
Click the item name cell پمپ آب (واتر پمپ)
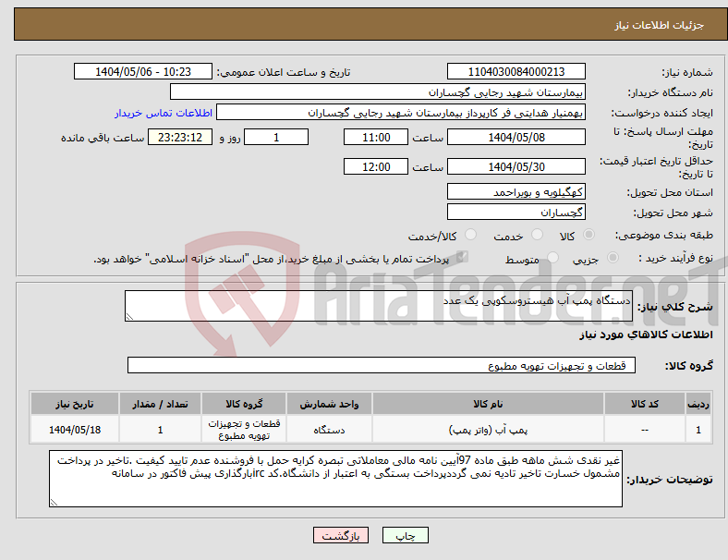488,430
